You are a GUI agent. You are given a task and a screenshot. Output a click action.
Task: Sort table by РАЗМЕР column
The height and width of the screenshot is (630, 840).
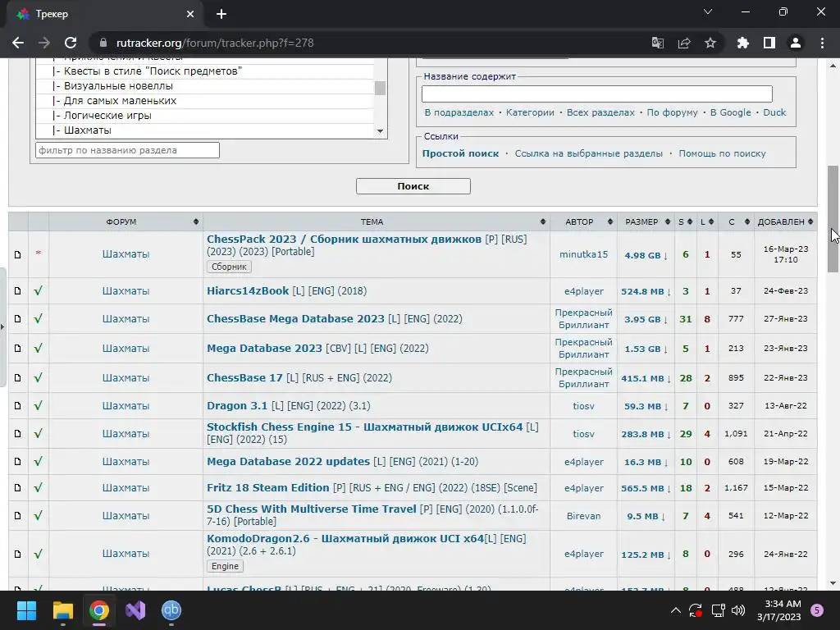coord(646,221)
